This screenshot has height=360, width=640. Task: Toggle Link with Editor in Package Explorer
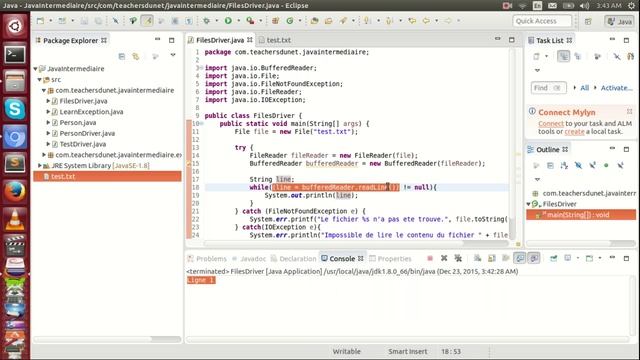pos(136,56)
